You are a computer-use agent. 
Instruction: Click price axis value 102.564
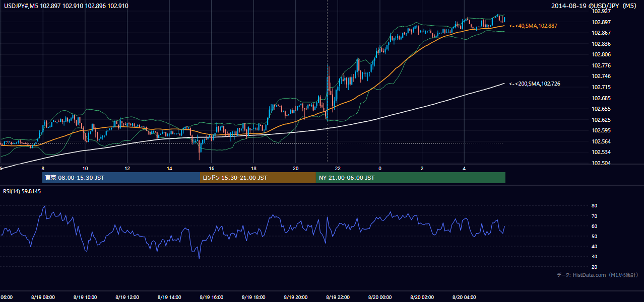point(601,141)
